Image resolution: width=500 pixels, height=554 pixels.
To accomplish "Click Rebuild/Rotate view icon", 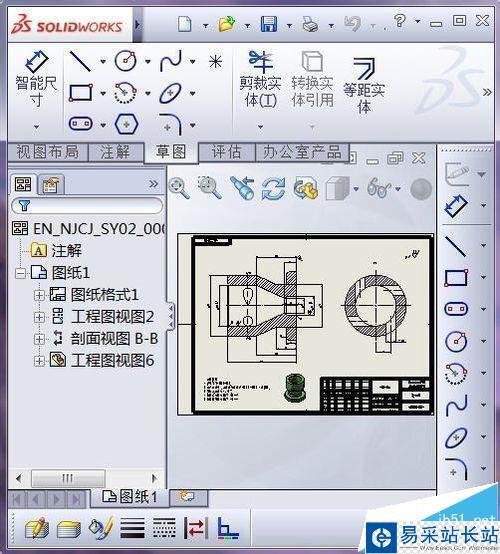I will [x=273, y=188].
